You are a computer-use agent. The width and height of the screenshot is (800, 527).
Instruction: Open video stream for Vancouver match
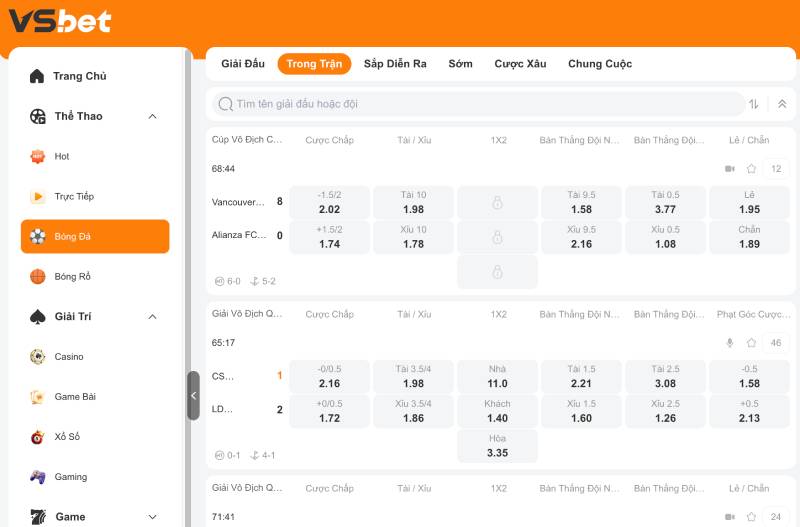(x=729, y=169)
